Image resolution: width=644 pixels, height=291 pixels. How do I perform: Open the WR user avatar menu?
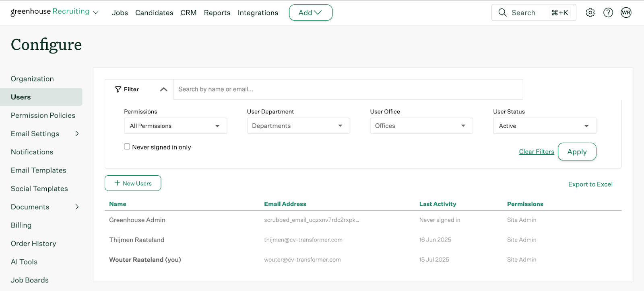click(626, 12)
